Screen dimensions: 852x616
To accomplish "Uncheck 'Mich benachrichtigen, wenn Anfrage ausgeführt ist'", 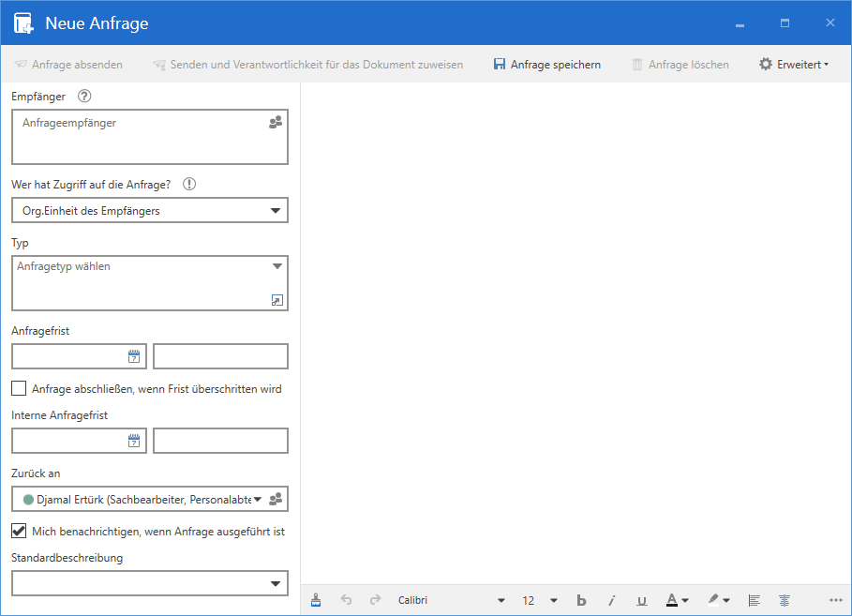I will [19, 531].
